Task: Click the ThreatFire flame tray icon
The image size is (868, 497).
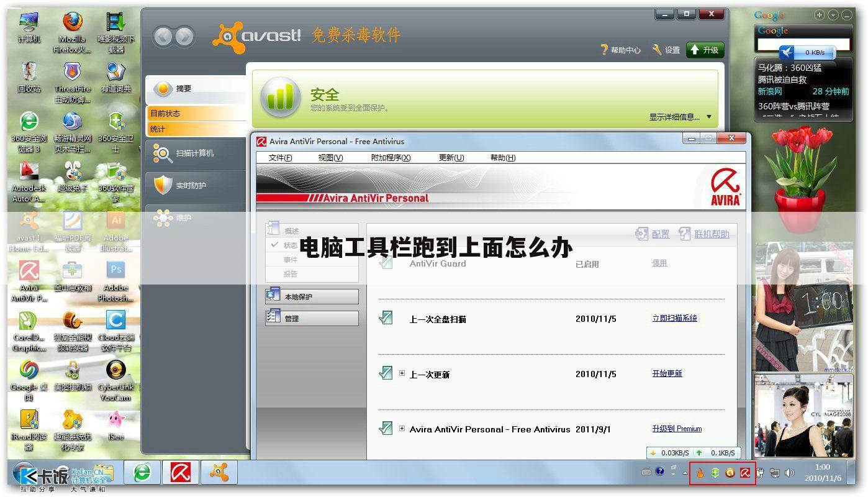Action: [x=700, y=473]
